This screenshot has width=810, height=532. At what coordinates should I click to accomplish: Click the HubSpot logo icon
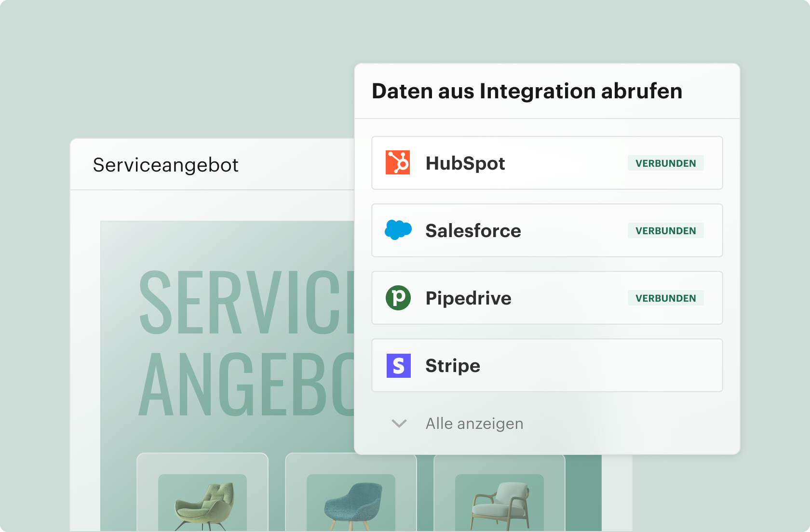click(x=398, y=162)
